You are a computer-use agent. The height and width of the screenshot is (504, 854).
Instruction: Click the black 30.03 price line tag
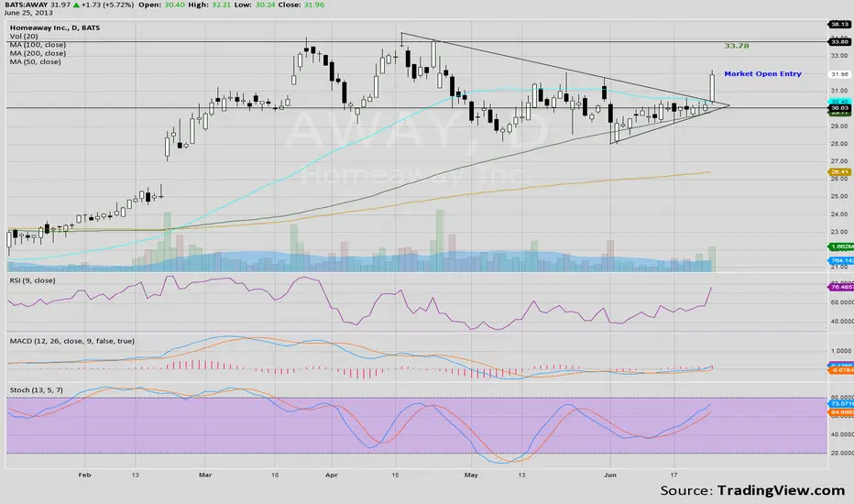coord(839,108)
